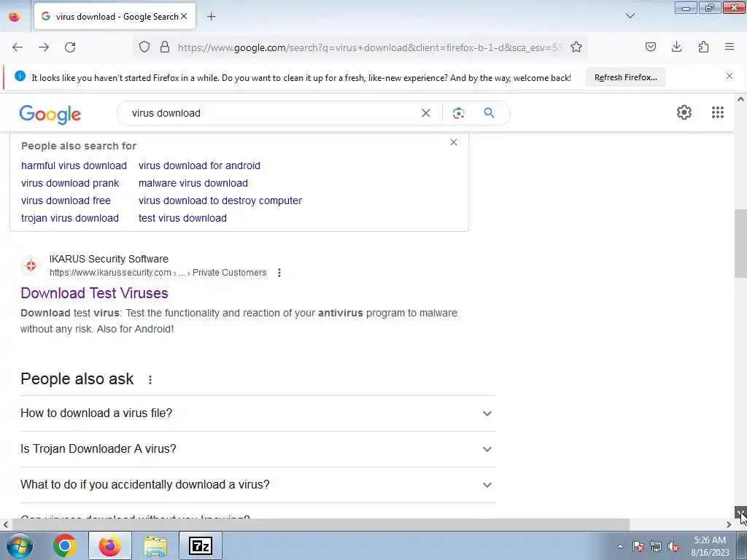This screenshot has width=747, height=560.
Task: Reload the current page
Action: coord(70,47)
